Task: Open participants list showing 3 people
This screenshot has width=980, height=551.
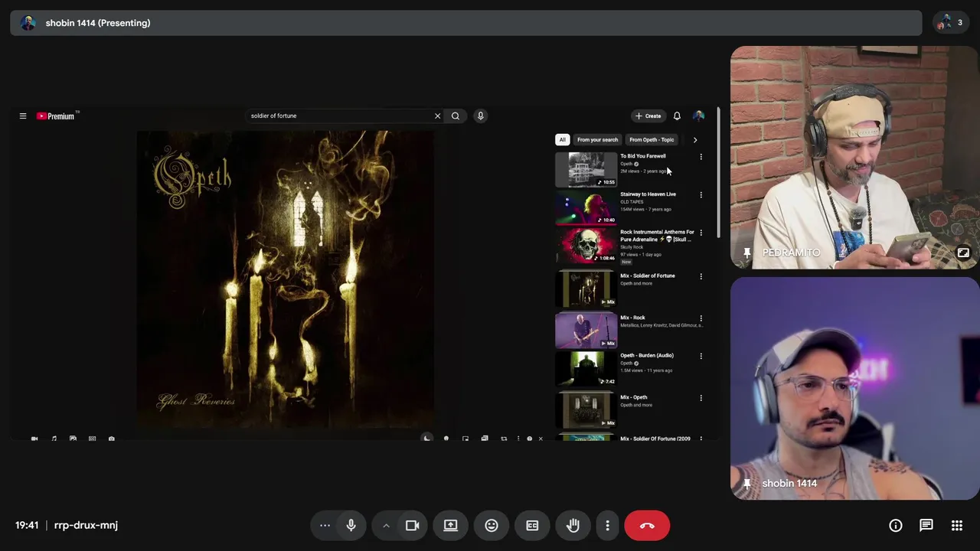Action: pos(952,23)
